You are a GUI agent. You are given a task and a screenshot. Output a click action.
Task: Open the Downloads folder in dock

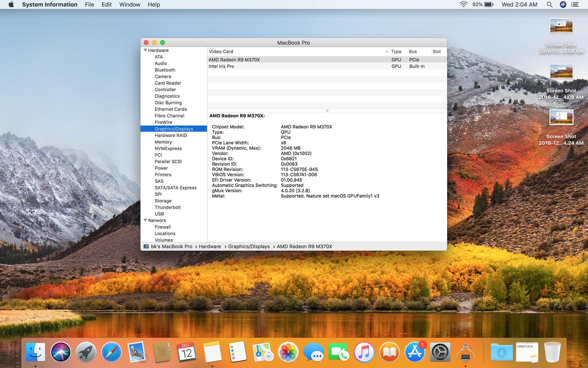(502, 352)
